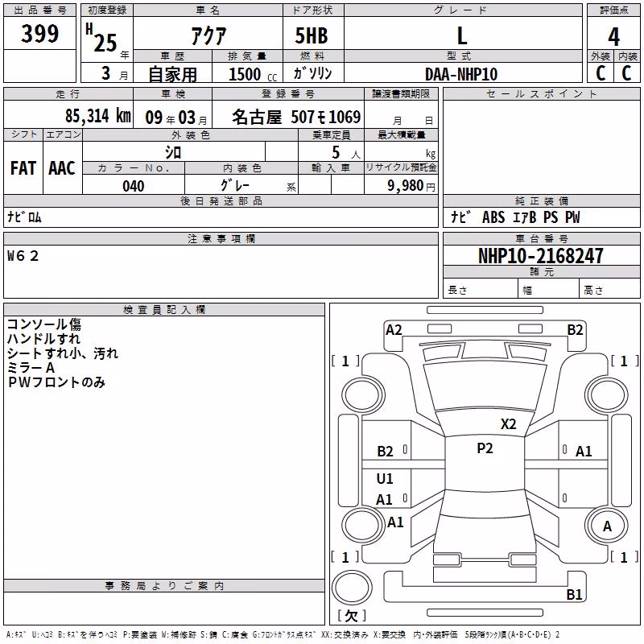Click spare tire circle above 欠
This screenshot has height=644, width=644.
click(x=352, y=588)
